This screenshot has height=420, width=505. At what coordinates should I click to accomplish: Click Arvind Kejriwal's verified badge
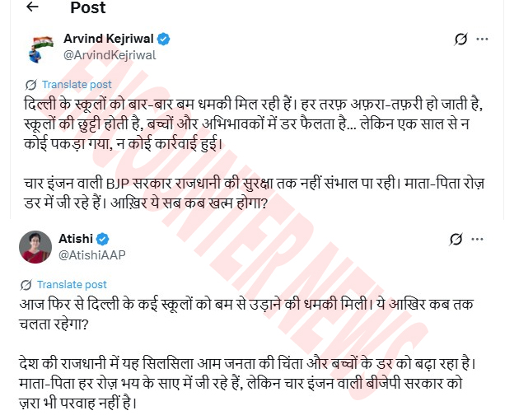[x=164, y=39]
